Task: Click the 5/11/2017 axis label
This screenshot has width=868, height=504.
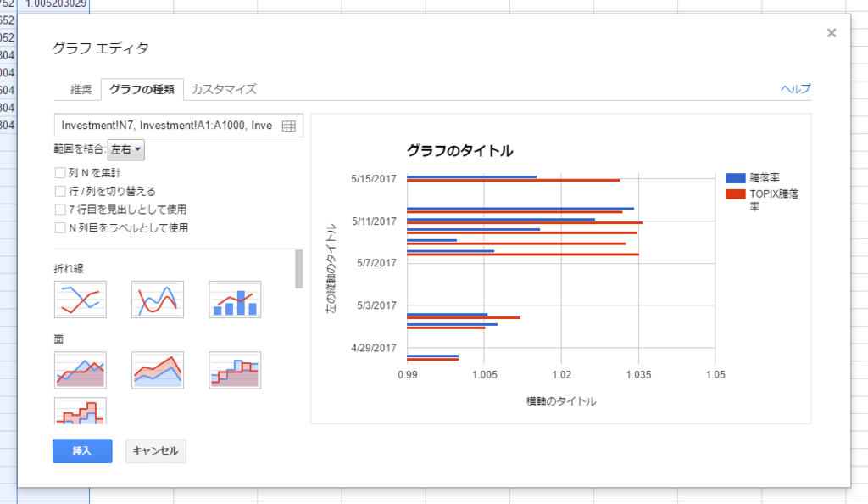Action: [374, 221]
